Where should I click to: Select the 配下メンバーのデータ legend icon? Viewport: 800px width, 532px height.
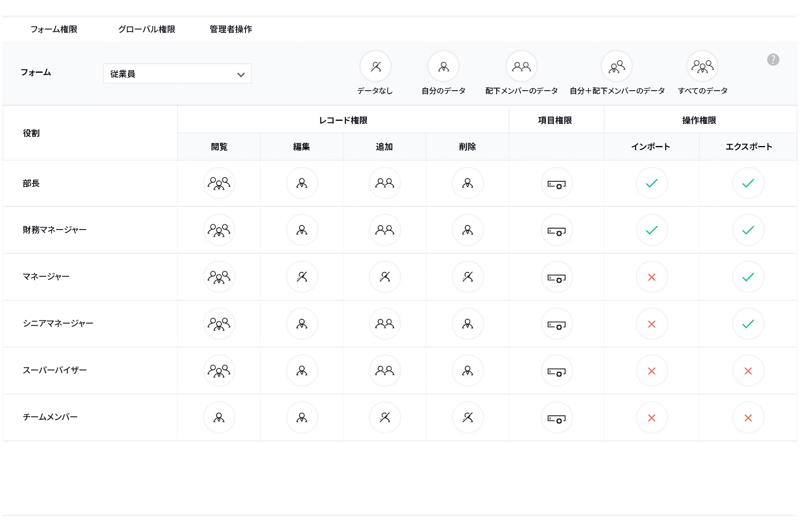[x=521, y=66]
